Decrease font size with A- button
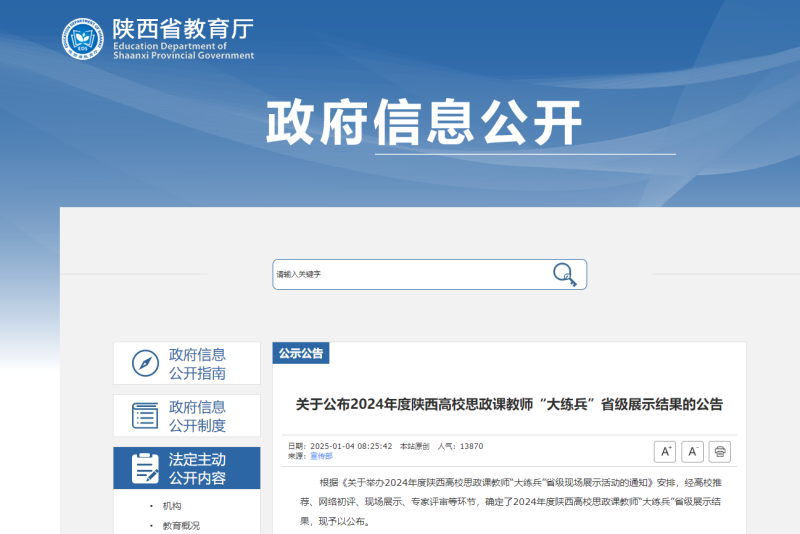Screen dimensions: 800x534 pos(693,452)
